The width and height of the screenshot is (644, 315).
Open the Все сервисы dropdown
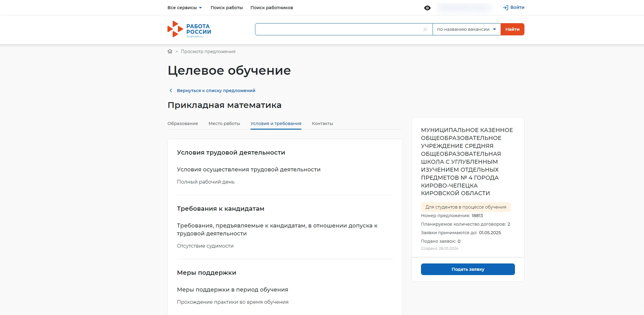(x=185, y=8)
